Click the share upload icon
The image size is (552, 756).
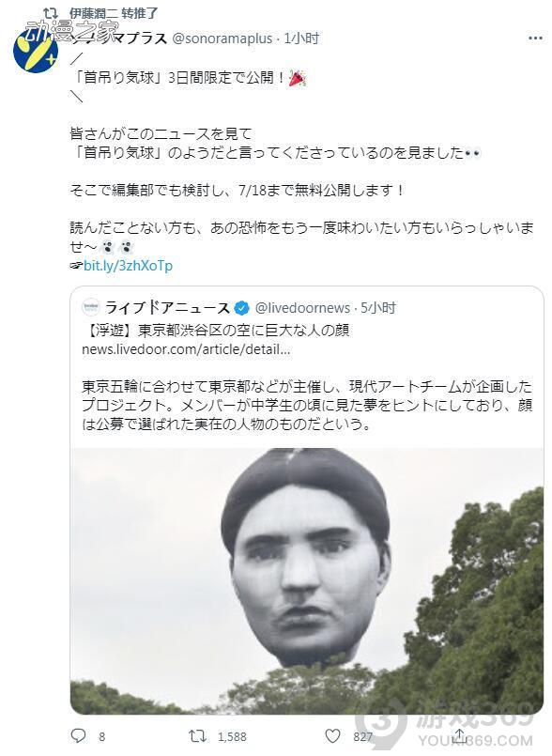pyautogui.click(x=459, y=735)
